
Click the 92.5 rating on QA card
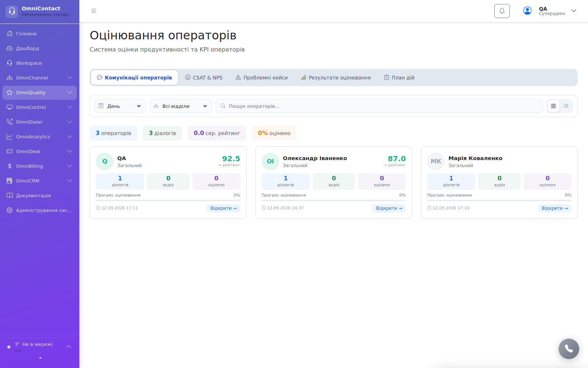(231, 159)
